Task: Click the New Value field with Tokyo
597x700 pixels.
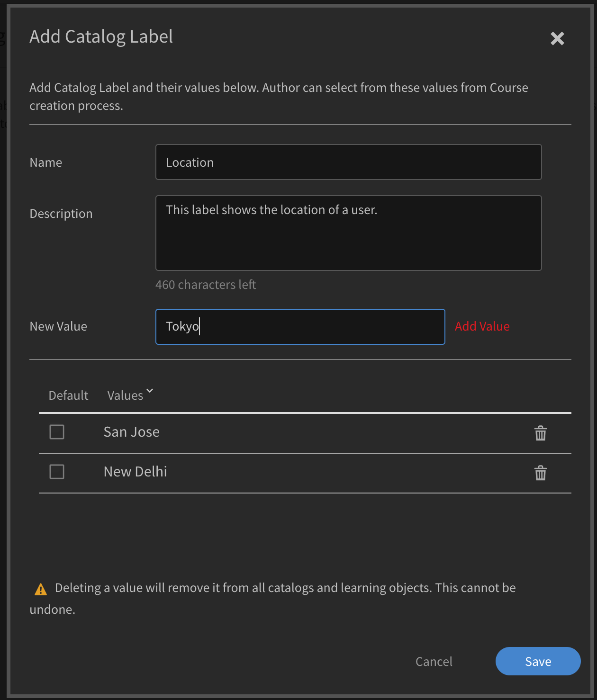Action: (300, 327)
